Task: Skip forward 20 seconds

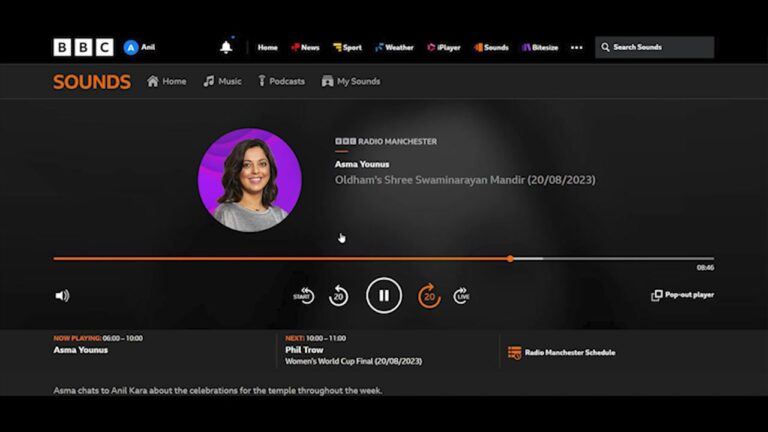Action: [429, 296]
